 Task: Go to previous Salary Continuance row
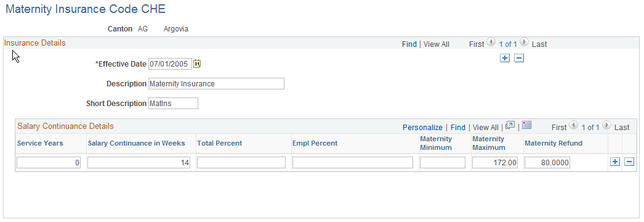(573, 125)
